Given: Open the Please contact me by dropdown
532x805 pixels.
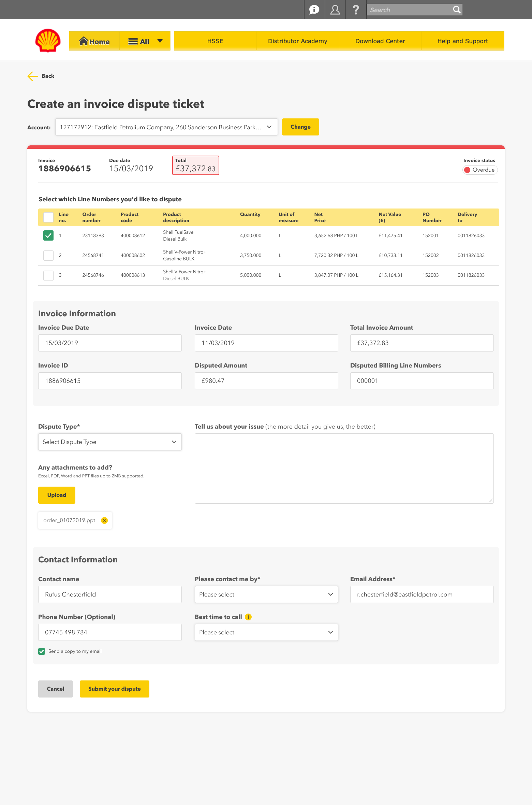Looking at the screenshot, I should (x=266, y=594).
